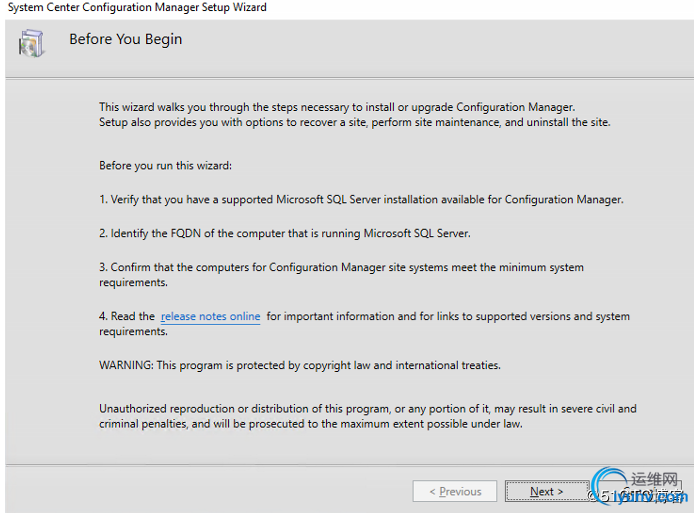Click the disabled Previous button
The image size is (694, 513).
455,491
